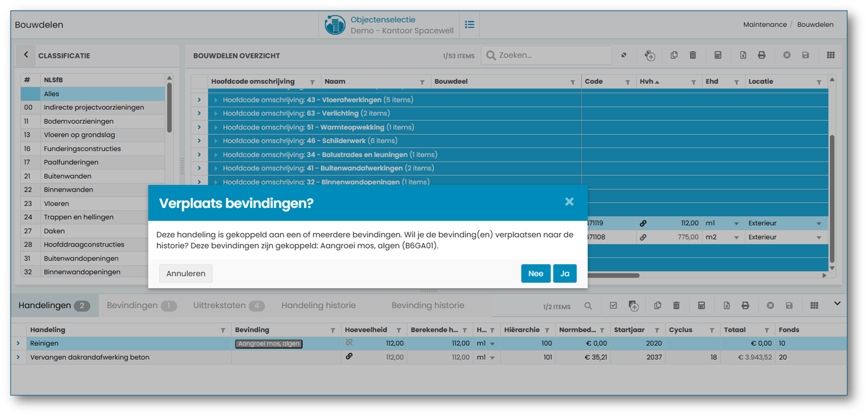Click the copy icon in Handelingen toolbar
Screen dimensions: 868x416
[x=657, y=306]
